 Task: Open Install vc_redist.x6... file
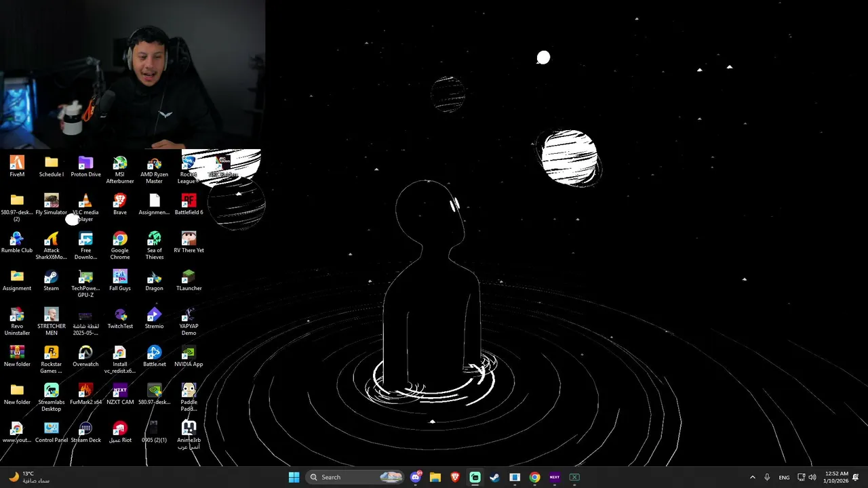(x=120, y=360)
